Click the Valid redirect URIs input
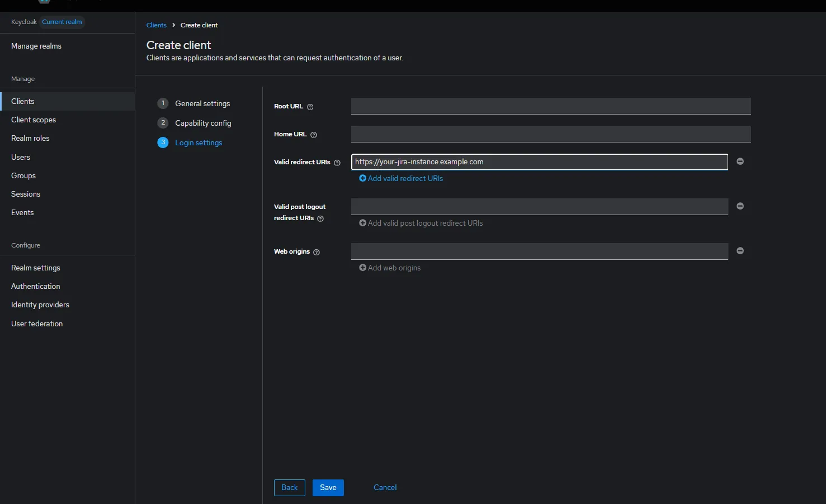This screenshot has width=826, height=504. tap(540, 162)
